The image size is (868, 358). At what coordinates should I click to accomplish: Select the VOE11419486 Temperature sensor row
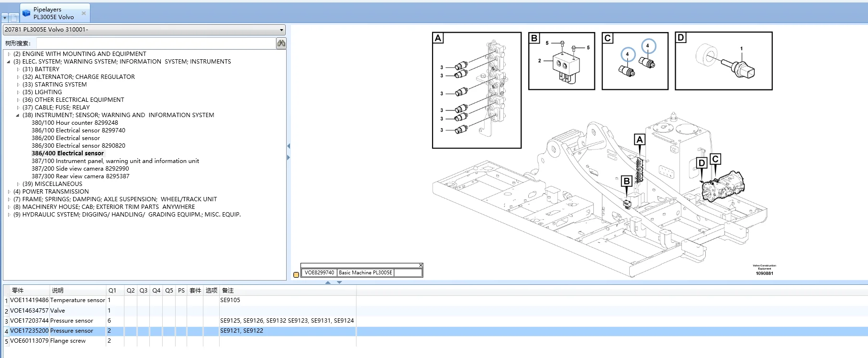57,300
